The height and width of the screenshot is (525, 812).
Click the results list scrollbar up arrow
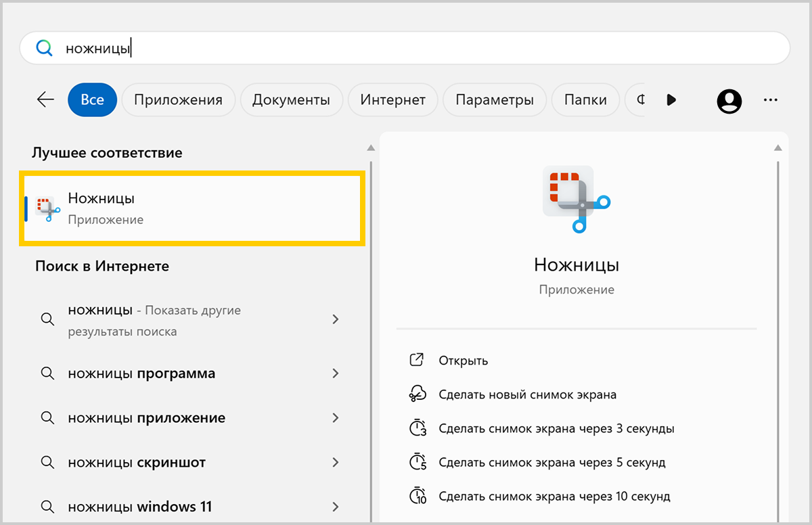pyautogui.click(x=370, y=147)
